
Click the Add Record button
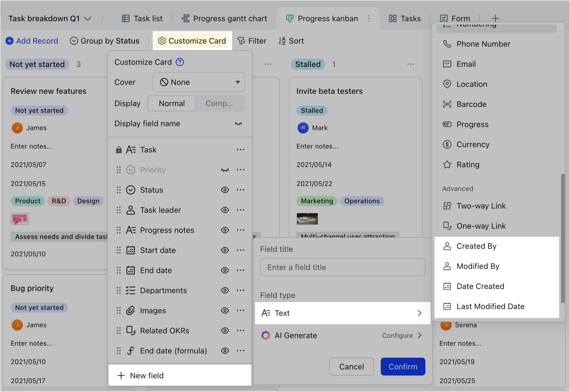(x=32, y=41)
